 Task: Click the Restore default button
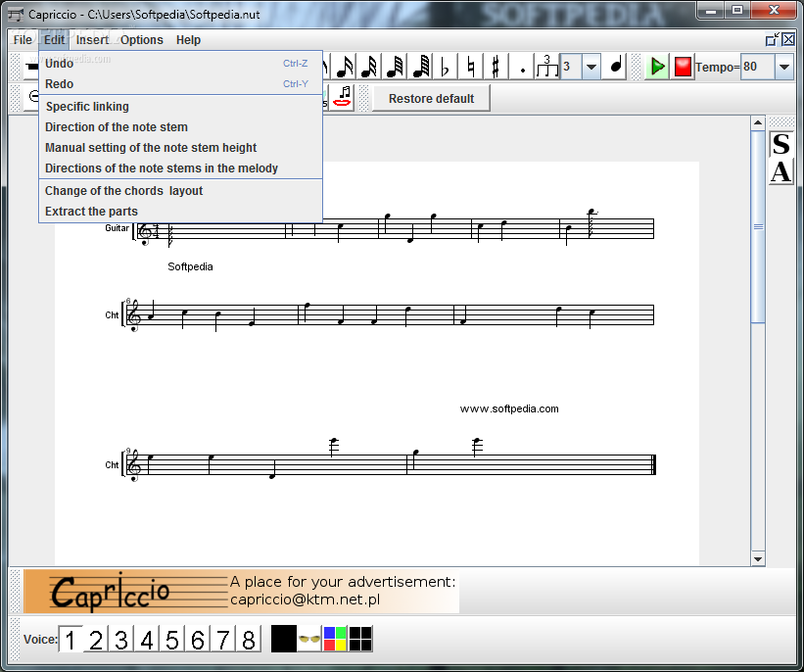point(431,99)
